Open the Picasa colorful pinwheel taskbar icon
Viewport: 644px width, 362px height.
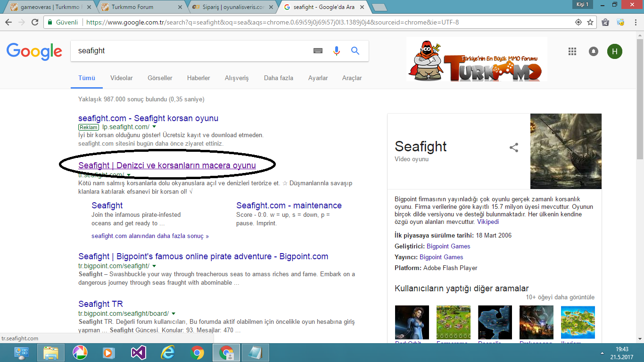click(80, 353)
